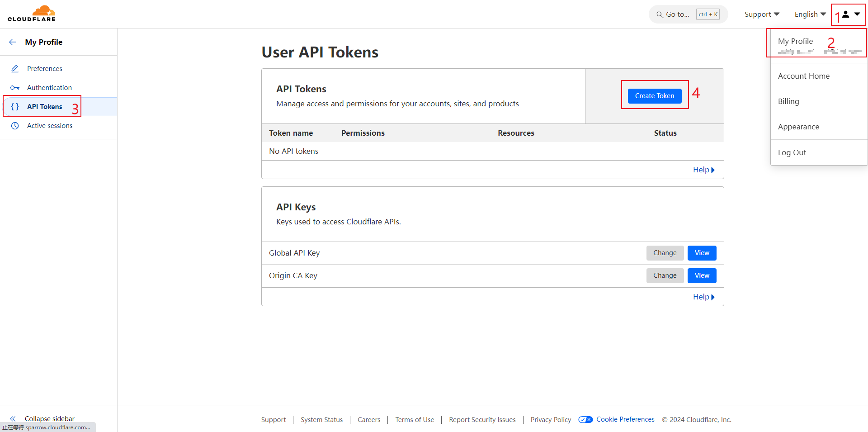Open the Support dropdown in header

(x=762, y=14)
